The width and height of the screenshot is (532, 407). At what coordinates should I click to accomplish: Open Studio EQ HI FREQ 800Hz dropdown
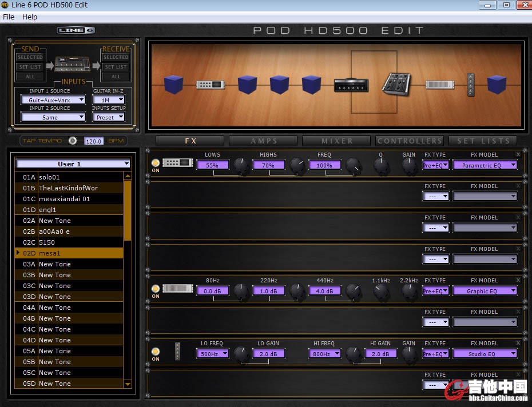pyautogui.click(x=325, y=354)
